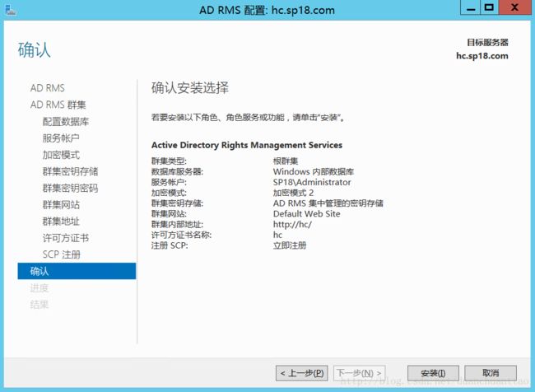
Task: Click the 根群集 value
Action: pos(286,161)
